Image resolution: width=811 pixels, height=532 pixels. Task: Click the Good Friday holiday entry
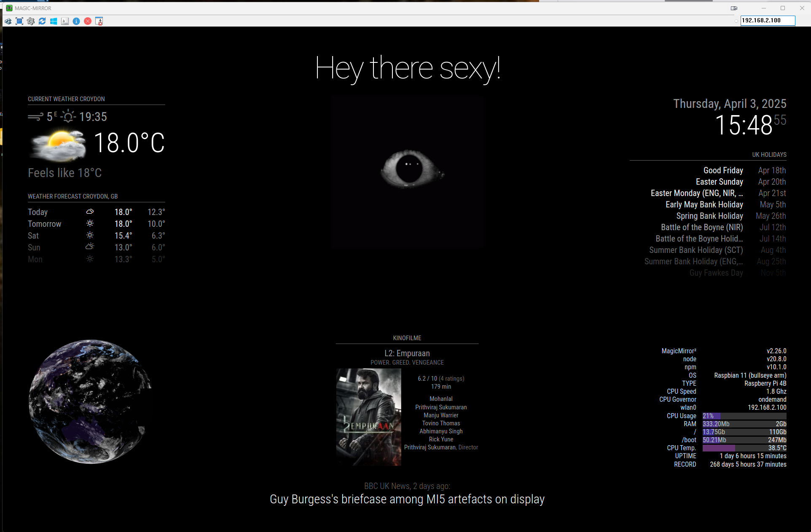[x=723, y=170]
